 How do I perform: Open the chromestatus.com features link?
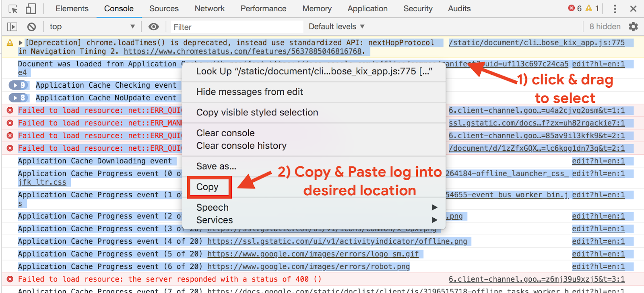[243, 51]
